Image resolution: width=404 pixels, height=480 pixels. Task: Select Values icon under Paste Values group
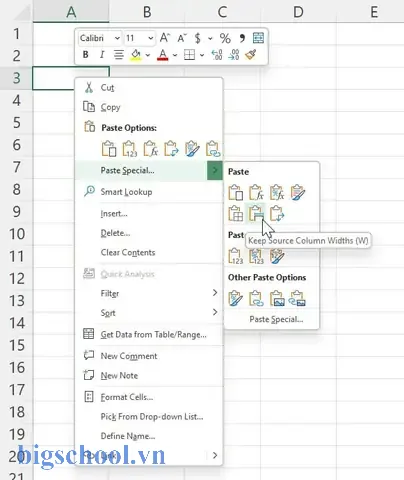[236, 256]
